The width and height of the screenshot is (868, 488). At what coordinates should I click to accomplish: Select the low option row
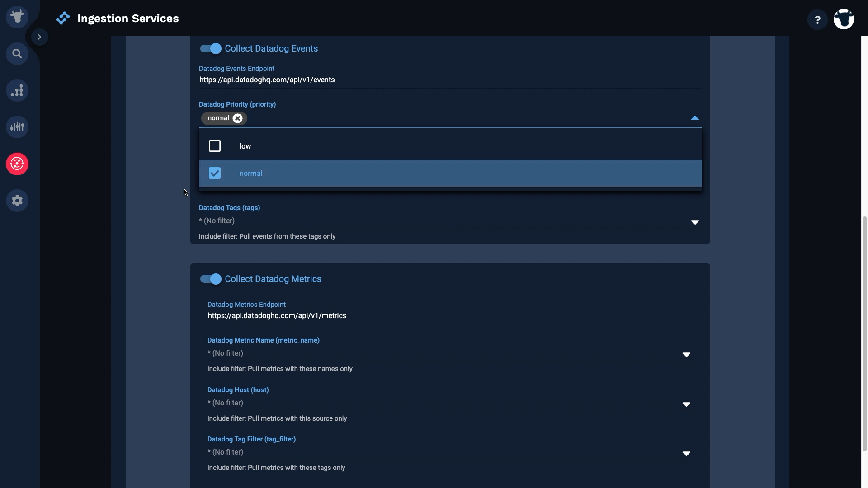pyautogui.click(x=450, y=146)
